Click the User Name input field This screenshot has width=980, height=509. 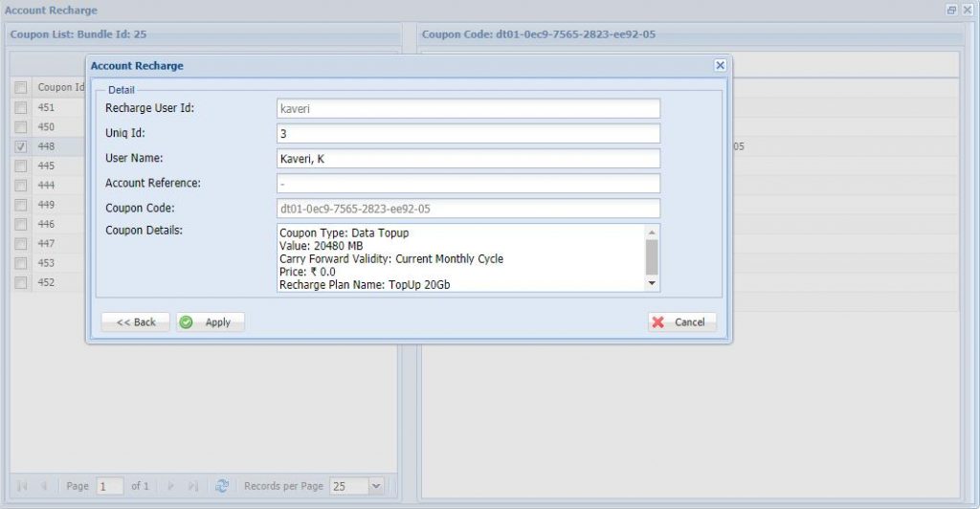coord(468,159)
